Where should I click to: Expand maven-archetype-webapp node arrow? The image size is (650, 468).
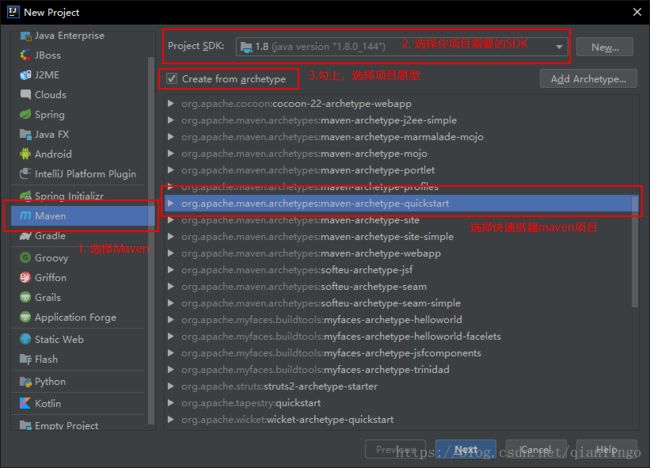click(x=170, y=253)
